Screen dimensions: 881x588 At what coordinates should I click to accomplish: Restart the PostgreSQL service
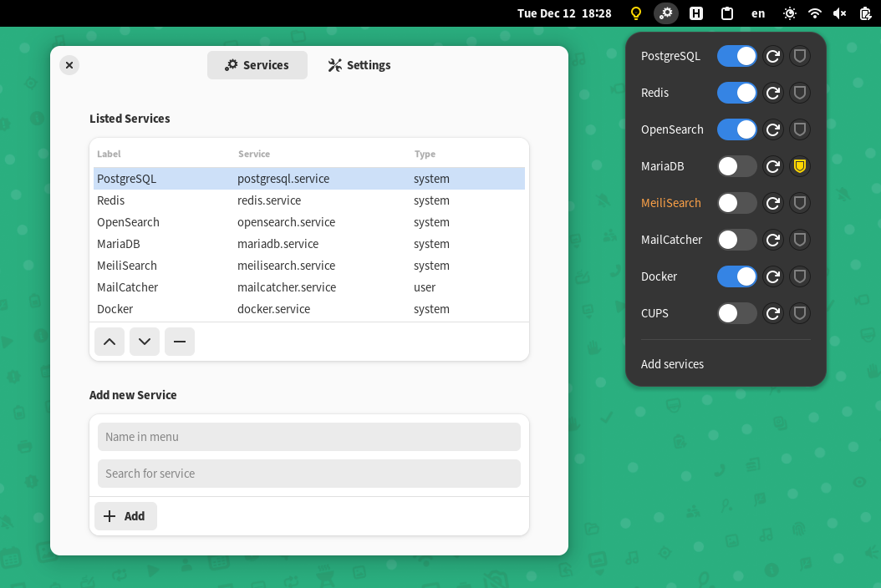tap(773, 56)
